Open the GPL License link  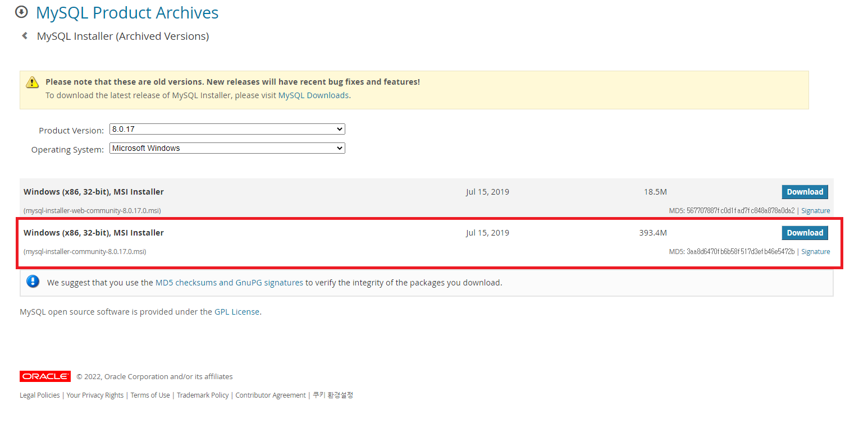[237, 312]
